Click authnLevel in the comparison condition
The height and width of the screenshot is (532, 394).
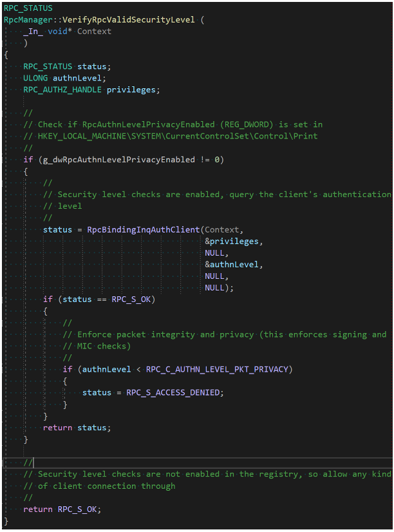click(x=106, y=370)
